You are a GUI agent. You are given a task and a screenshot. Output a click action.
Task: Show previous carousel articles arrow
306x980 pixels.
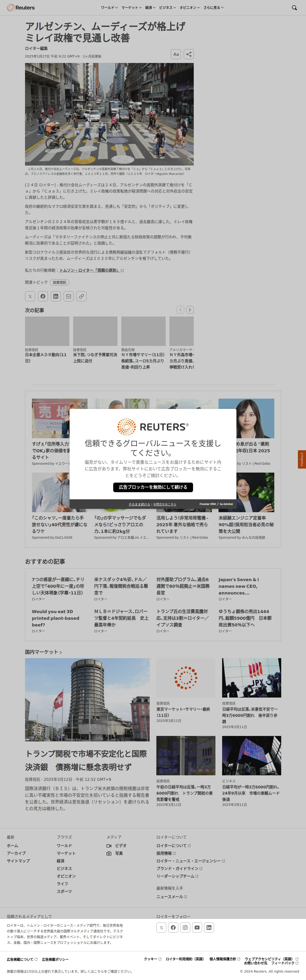(x=180, y=310)
